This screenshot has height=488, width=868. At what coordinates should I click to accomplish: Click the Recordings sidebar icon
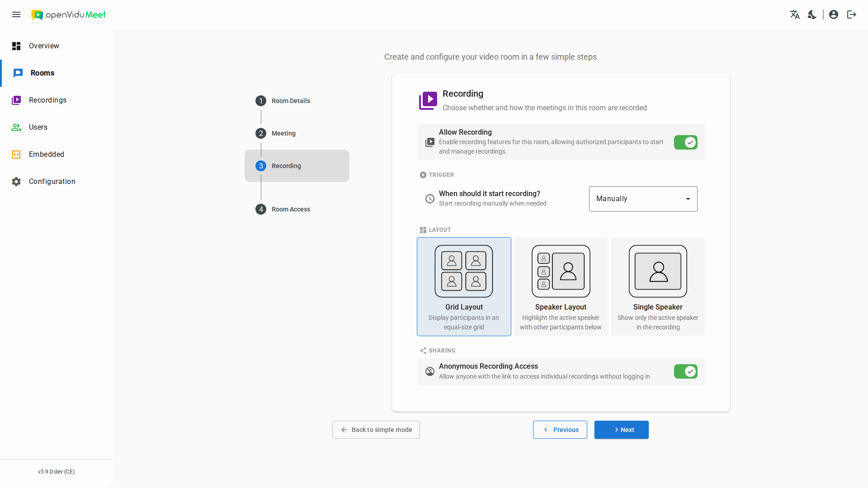pos(16,100)
